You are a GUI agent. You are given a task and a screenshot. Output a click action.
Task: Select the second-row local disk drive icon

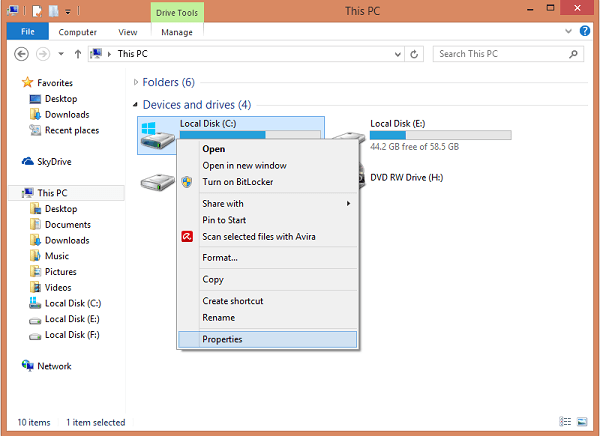157,182
